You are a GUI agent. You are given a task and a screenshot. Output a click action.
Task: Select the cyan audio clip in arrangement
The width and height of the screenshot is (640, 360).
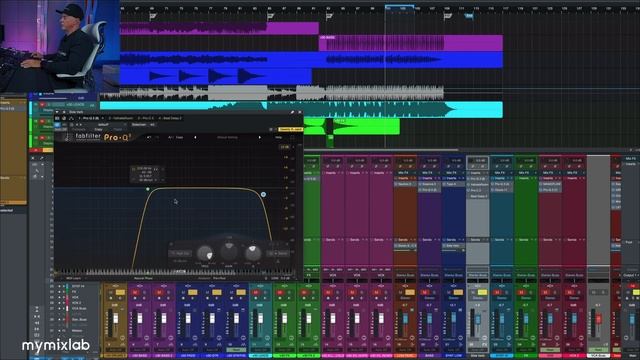(x=301, y=110)
